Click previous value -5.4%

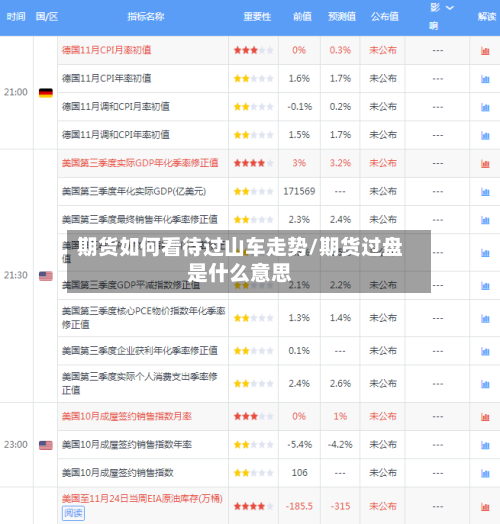299,445
